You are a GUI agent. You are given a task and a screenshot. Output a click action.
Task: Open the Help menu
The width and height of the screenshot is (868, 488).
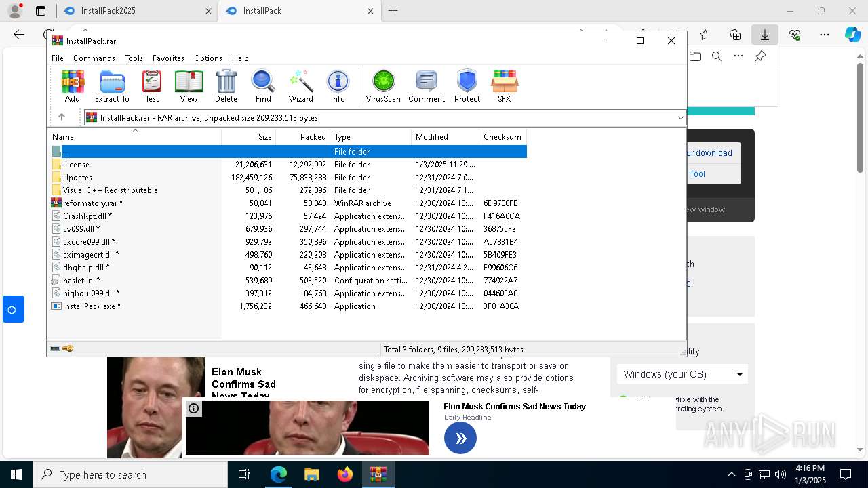pos(240,58)
